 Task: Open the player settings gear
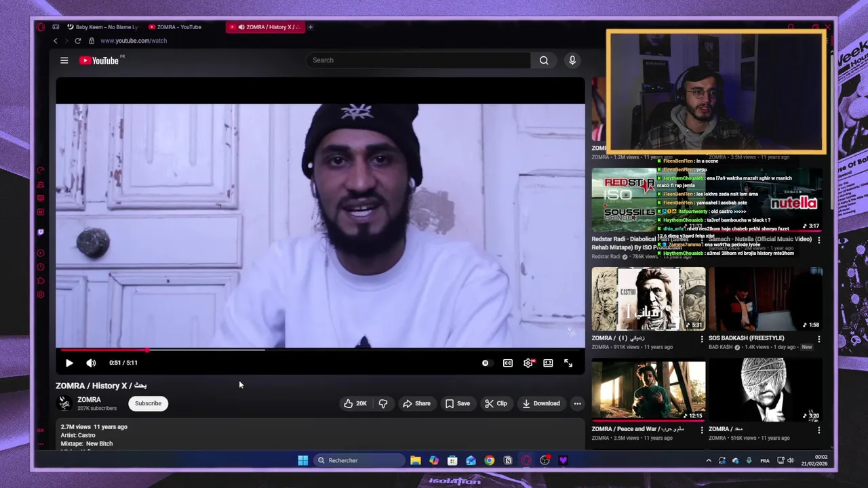(x=528, y=363)
